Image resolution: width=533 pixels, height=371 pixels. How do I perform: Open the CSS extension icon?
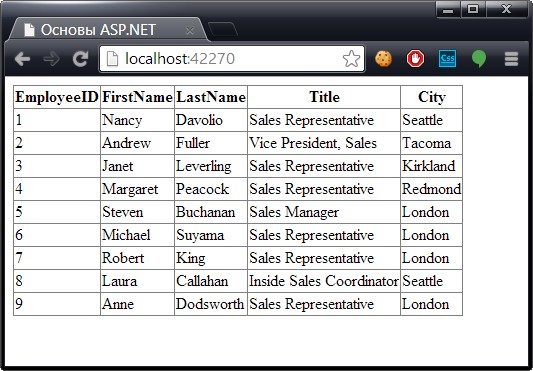point(447,58)
